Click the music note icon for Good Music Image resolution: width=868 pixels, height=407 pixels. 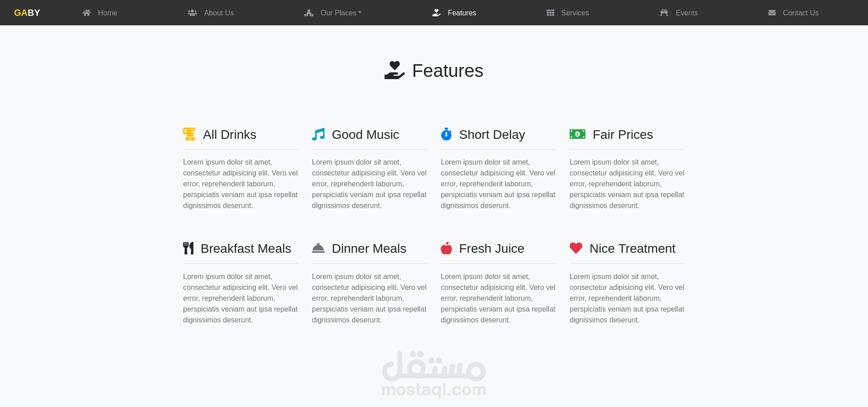[318, 134]
